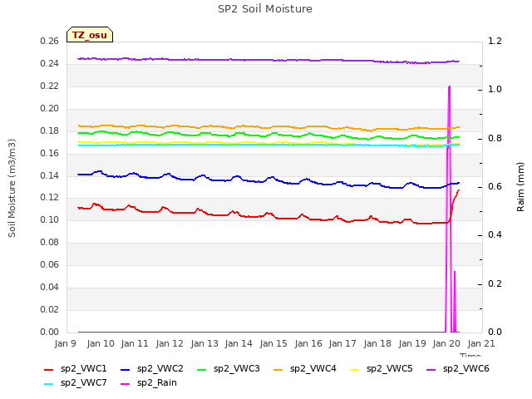Click the green sp2_VWC3 legend color marker
Image resolution: width=532 pixels, height=399 pixels.
[x=201, y=370]
